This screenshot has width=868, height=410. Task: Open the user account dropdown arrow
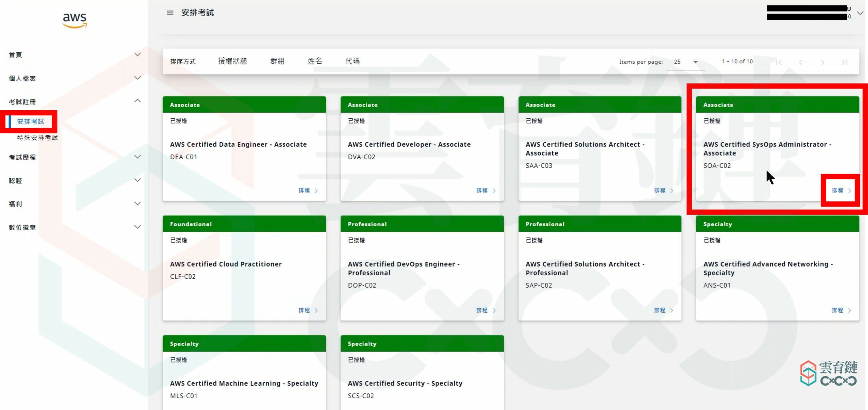(860, 13)
